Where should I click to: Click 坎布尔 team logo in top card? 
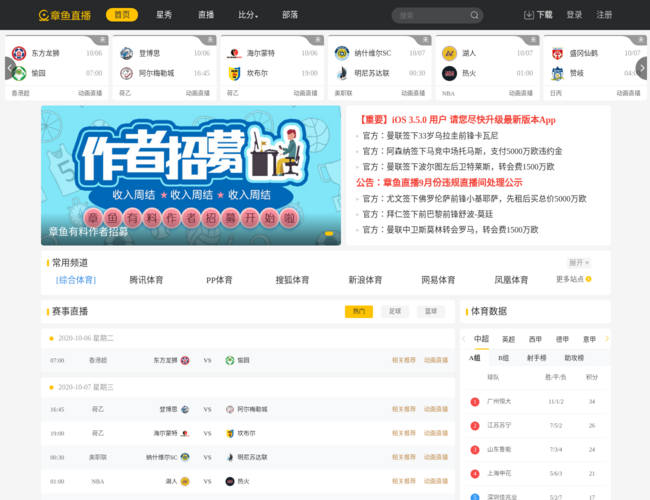tap(234, 73)
